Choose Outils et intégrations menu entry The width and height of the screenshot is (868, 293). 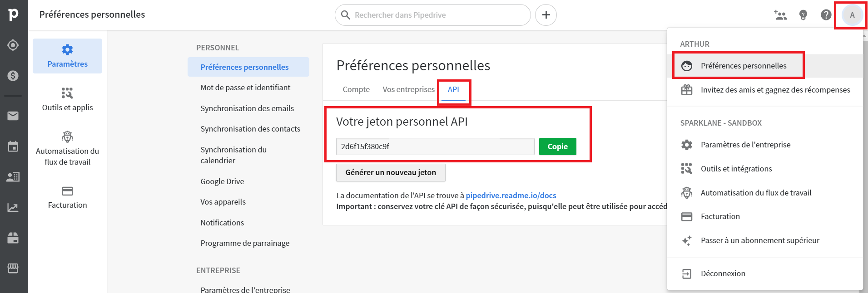[765, 169]
